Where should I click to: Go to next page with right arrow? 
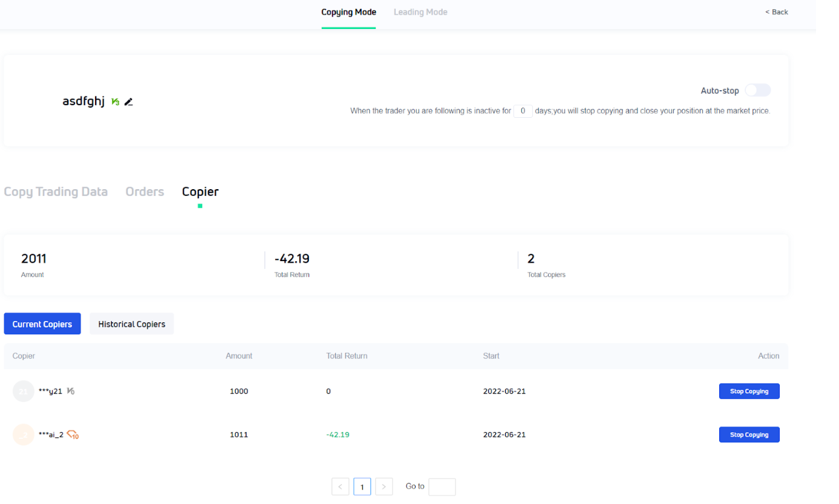click(384, 486)
